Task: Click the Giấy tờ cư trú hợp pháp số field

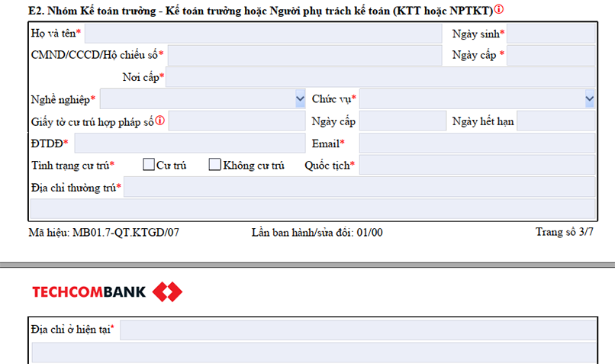Action: 237,121
